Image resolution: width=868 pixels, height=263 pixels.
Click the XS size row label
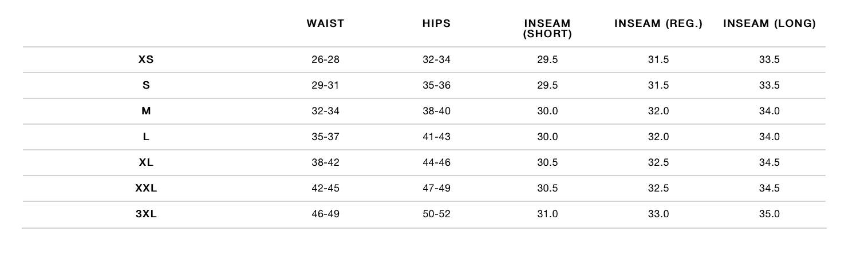[x=146, y=59]
